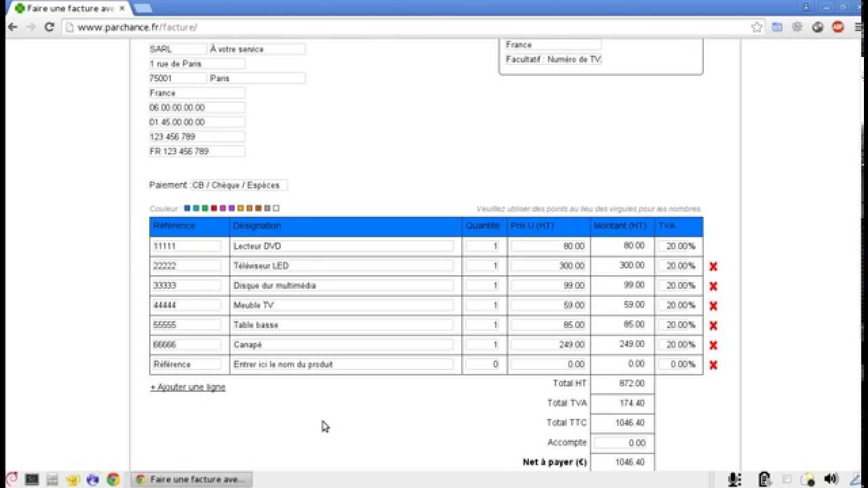Choose the gray table color
Image resolution: width=868 pixels, height=488 pixels.
[x=267, y=209]
